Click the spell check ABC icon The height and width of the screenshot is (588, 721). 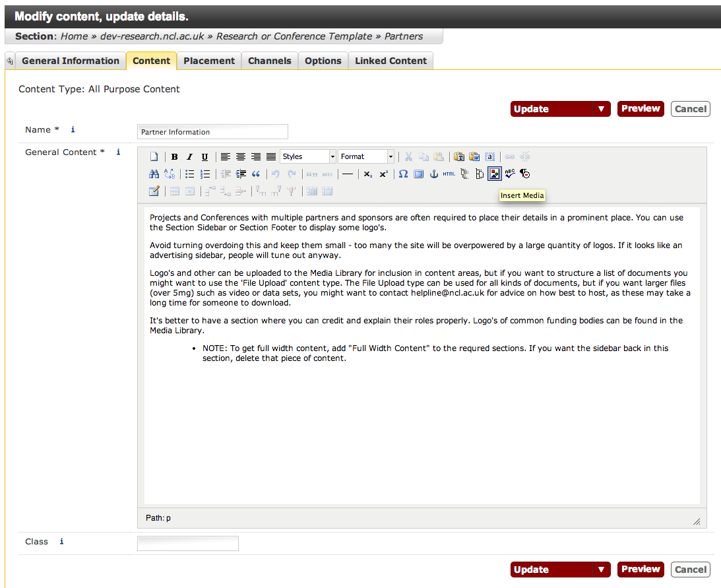point(509,174)
